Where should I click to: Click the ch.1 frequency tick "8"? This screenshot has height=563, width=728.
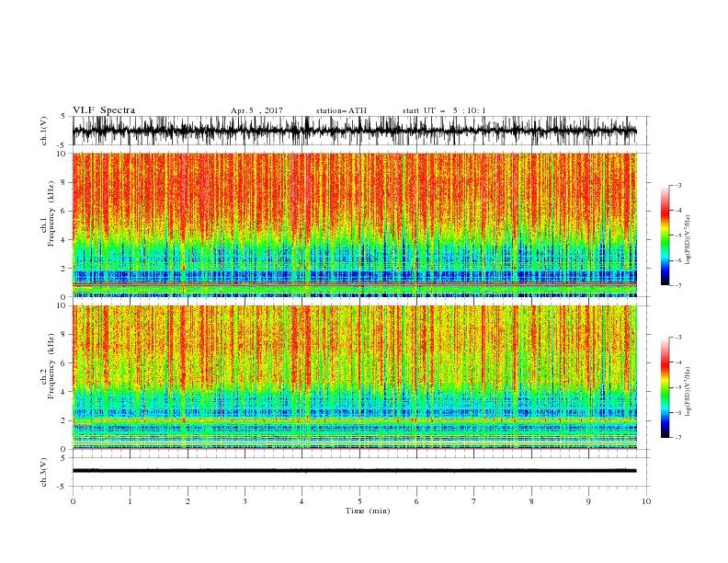point(63,182)
